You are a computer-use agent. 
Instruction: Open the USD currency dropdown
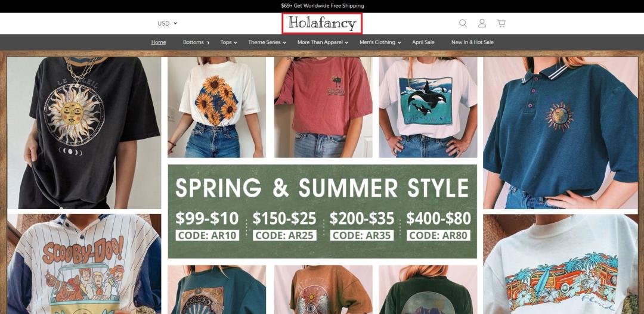click(x=167, y=23)
